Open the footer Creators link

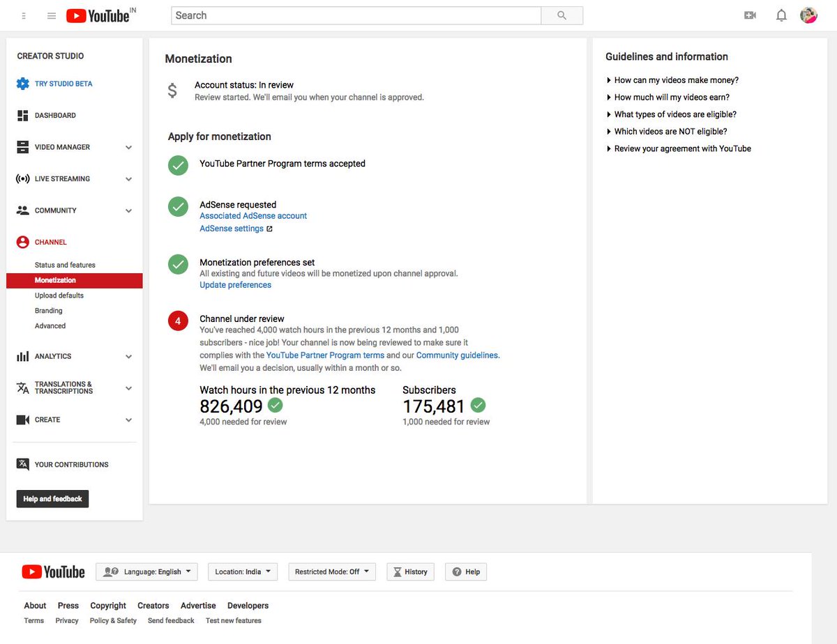(153, 606)
